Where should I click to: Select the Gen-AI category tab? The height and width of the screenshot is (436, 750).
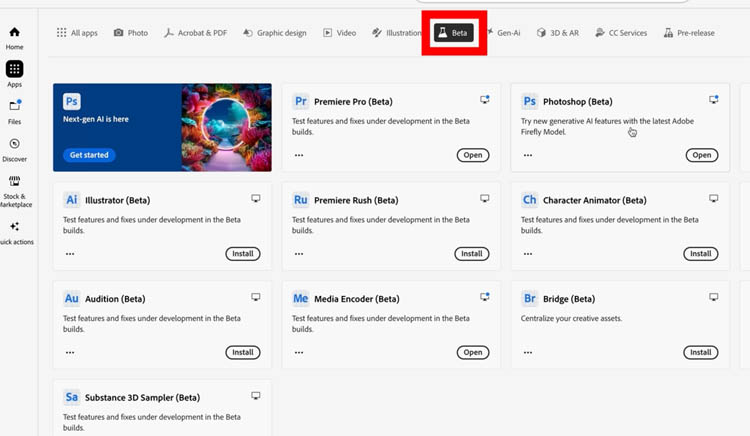coord(504,33)
